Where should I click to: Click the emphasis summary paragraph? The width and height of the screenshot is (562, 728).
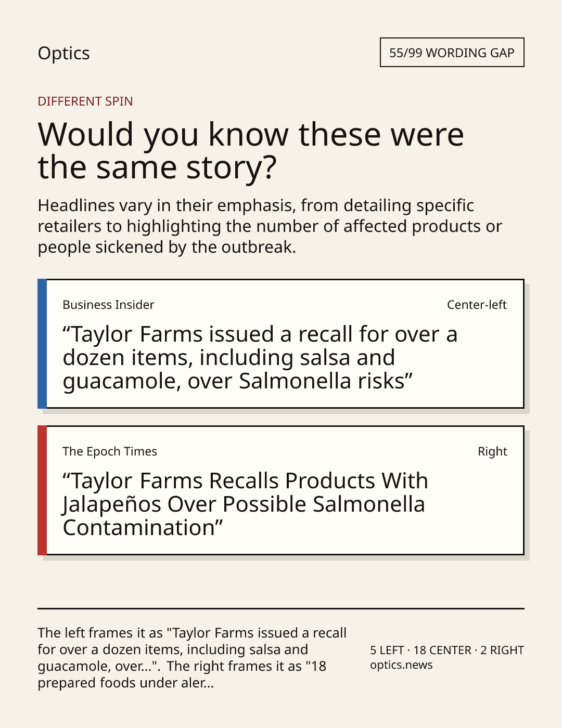[270, 226]
